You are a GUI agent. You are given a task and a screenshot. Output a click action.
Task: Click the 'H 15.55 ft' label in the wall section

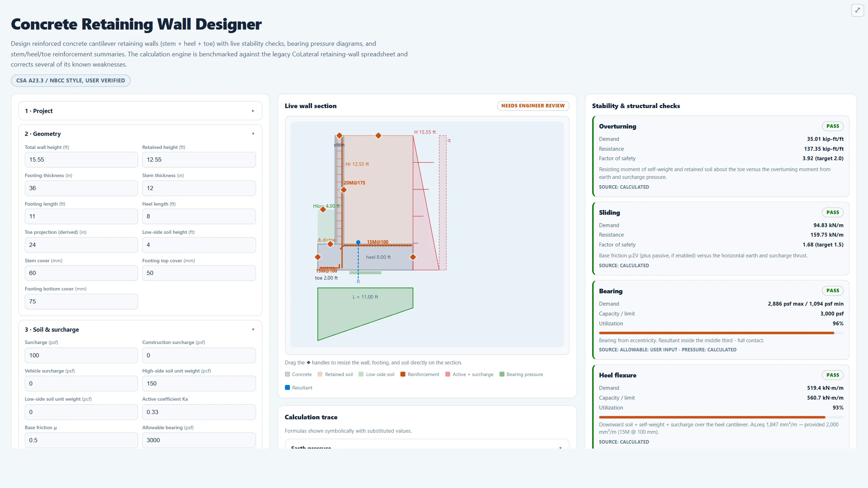click(425, 132)
